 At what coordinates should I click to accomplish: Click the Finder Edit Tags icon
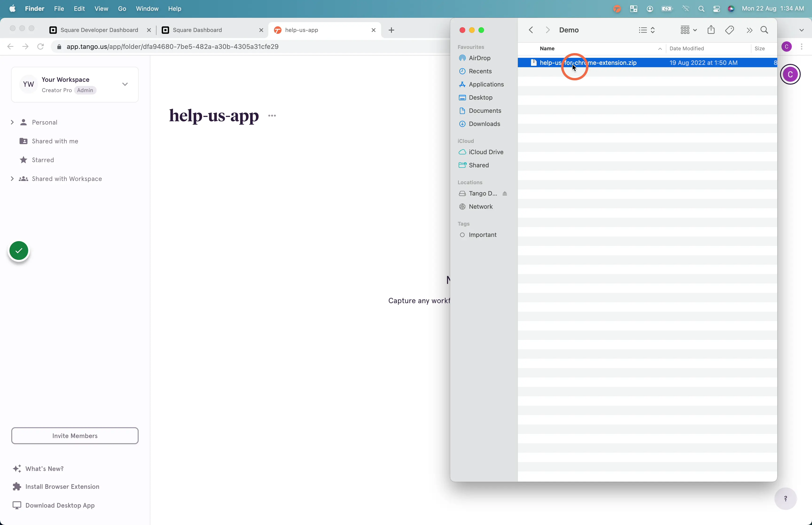730,30
